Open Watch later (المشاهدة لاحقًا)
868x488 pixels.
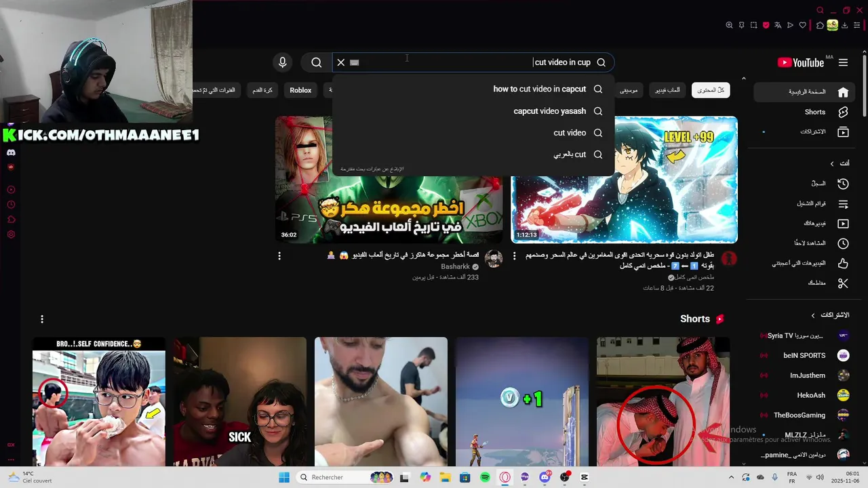[x=806, y=243]
